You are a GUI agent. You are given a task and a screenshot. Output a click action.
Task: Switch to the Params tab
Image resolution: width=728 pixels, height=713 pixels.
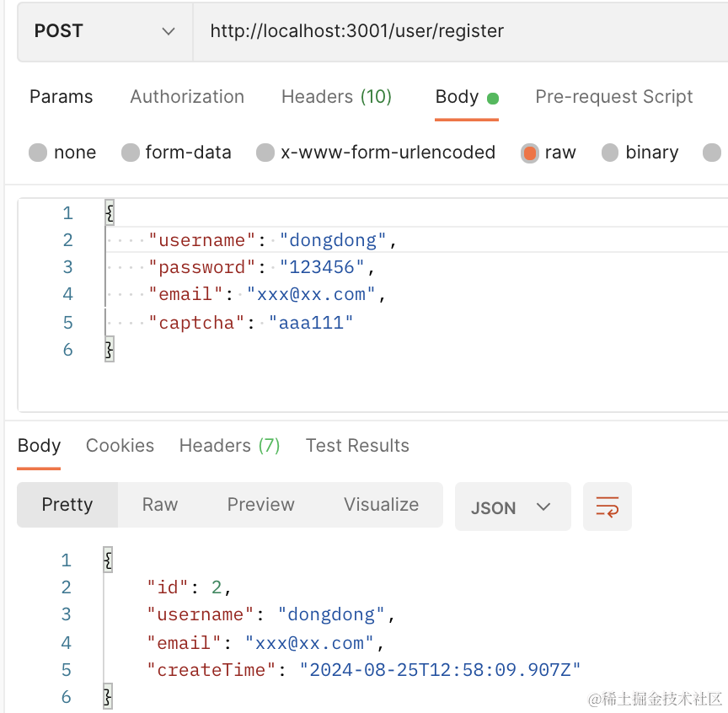coord(62,97)
